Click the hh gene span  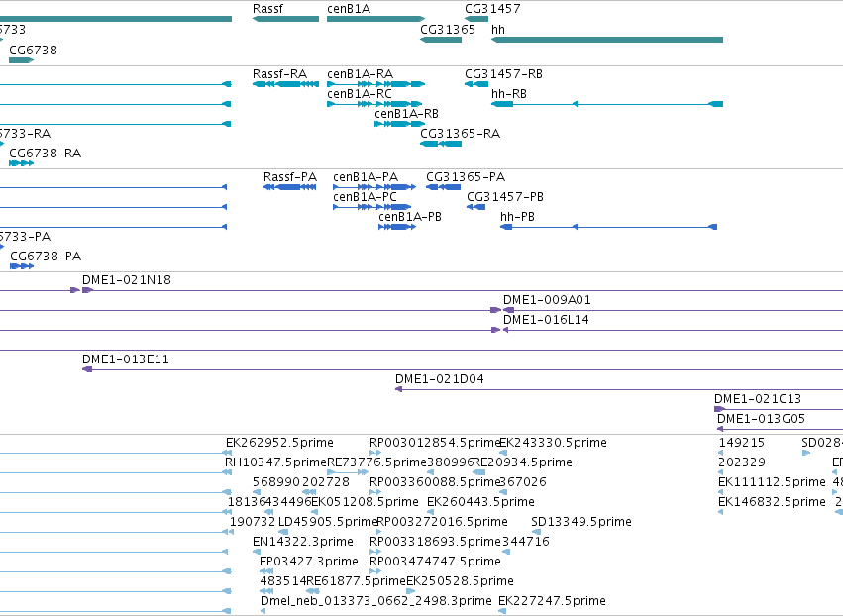pos(607,40)
